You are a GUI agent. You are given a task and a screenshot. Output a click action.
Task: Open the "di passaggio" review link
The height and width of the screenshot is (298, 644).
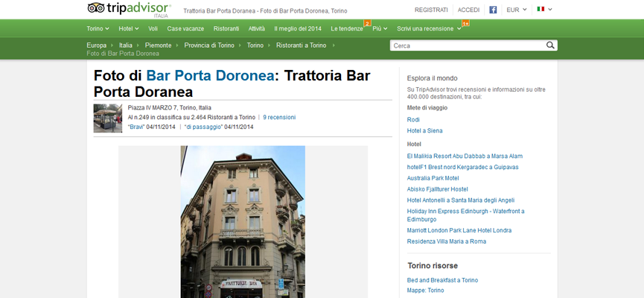tap(204, 127)
